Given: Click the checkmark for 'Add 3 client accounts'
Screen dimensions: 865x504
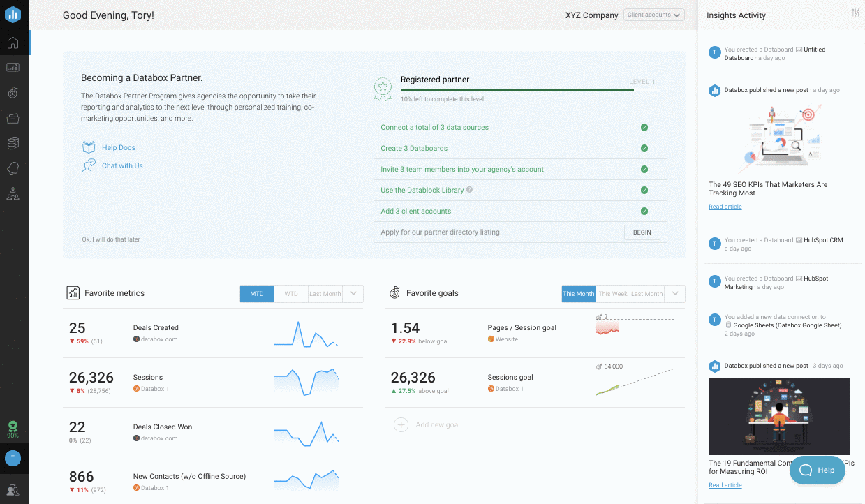Looking at the screenshot, I should (x=644, y=212).
